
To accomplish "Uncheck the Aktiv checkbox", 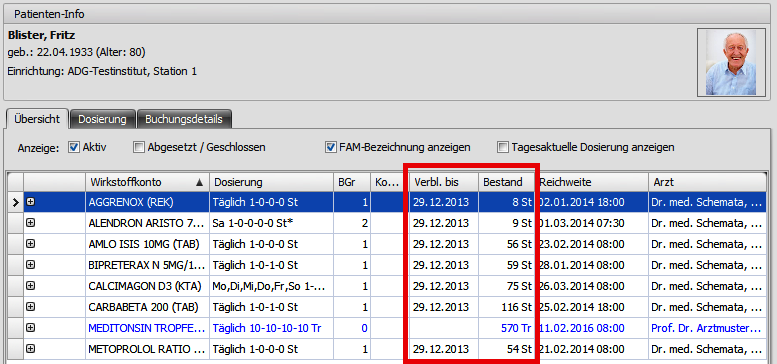I will [74, 147].
